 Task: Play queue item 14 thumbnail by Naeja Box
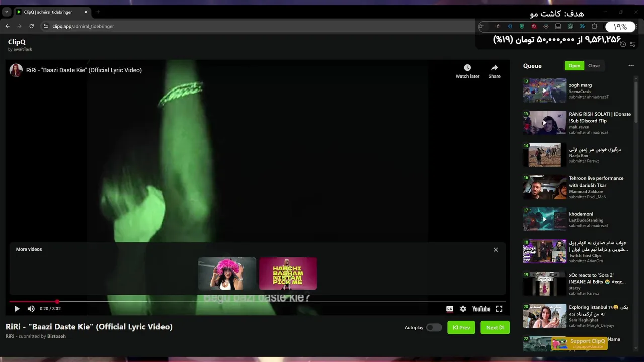544,155
